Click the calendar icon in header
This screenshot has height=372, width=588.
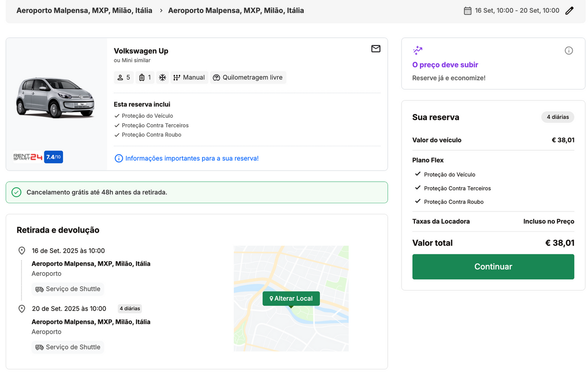(468, 11)
